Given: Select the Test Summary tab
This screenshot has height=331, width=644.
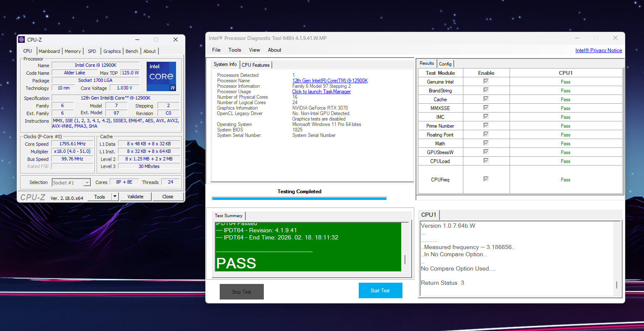Looking at the screenshot, I should [229, 215].
